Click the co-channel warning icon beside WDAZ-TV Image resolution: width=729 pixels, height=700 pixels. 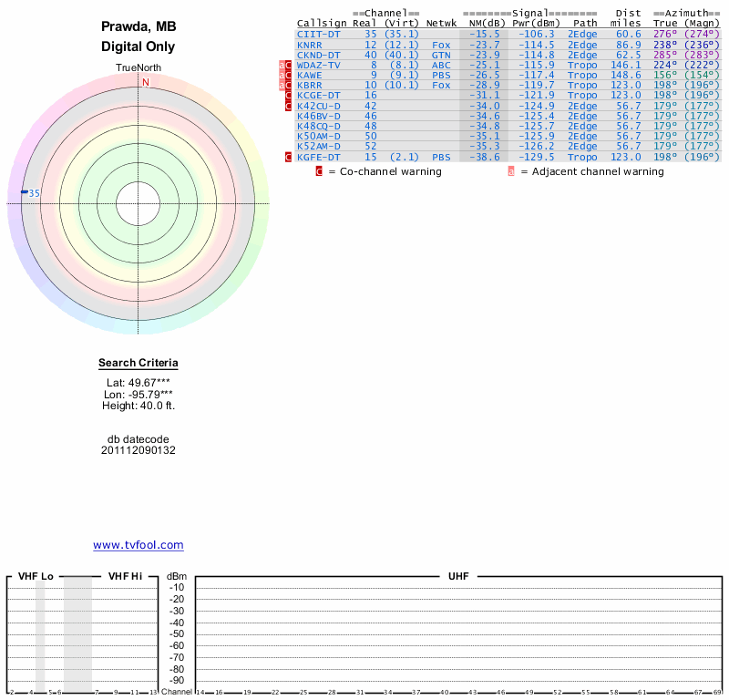click(x=289, y=65)
